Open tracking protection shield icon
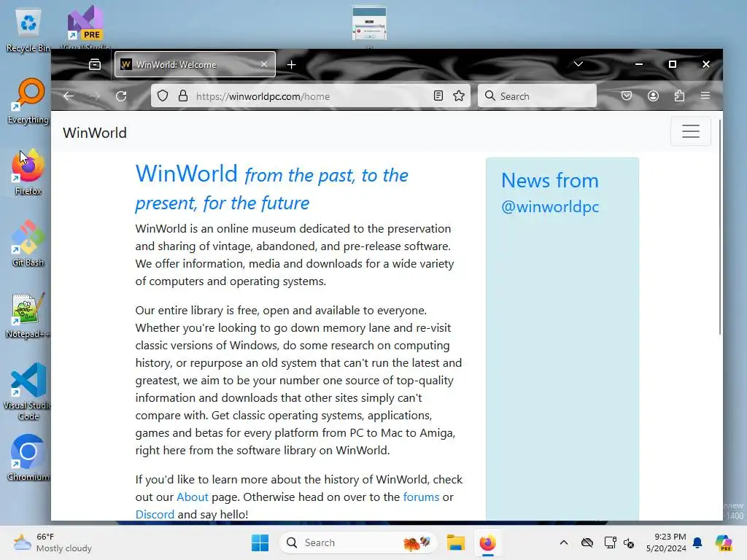The height and width of the screenshot is (560, 747). click(163, 96)
